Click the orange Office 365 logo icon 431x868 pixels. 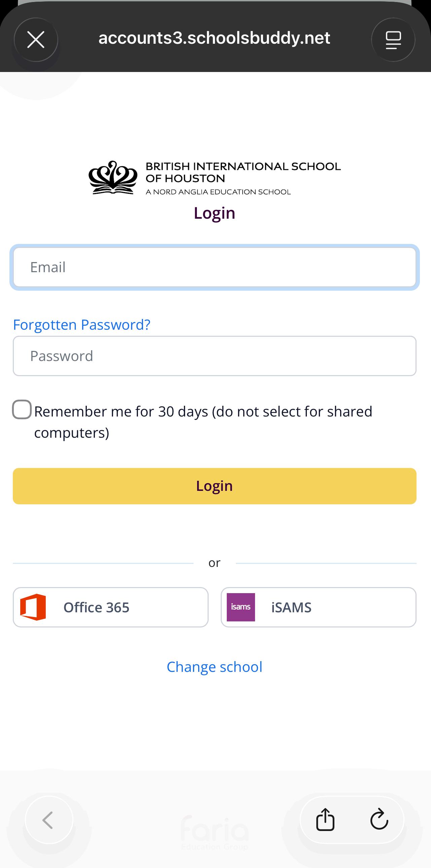tap(33, 607)
